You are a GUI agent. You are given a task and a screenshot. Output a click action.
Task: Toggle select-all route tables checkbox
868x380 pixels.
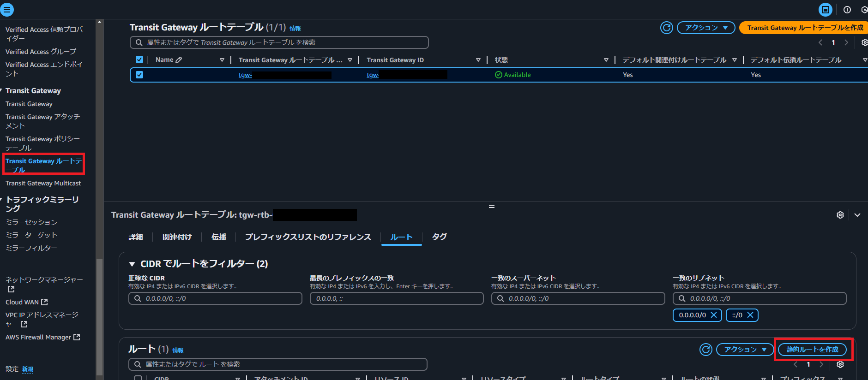[139, 59]
